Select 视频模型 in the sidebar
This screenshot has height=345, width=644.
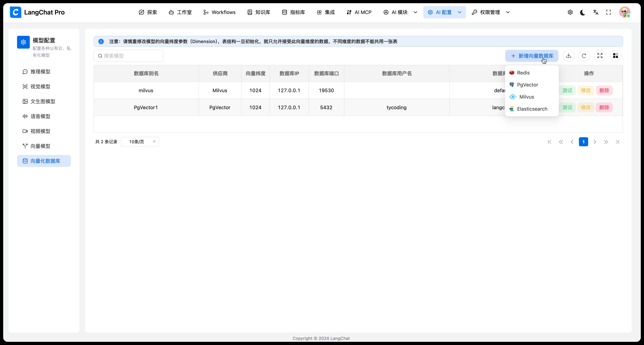44,131
